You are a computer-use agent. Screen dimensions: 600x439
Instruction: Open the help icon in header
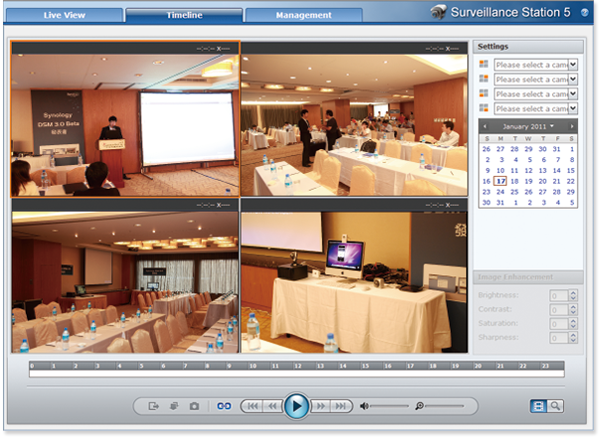584,13
